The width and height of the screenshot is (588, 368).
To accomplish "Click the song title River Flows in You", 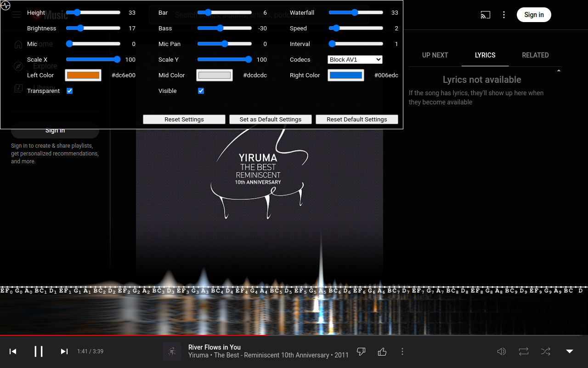I will (x=215, y=347).
